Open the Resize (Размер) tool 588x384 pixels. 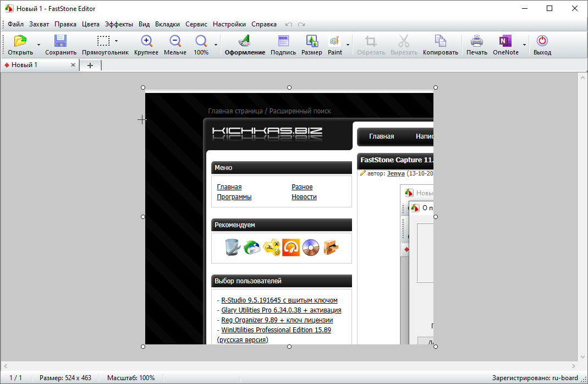point(312,42)
